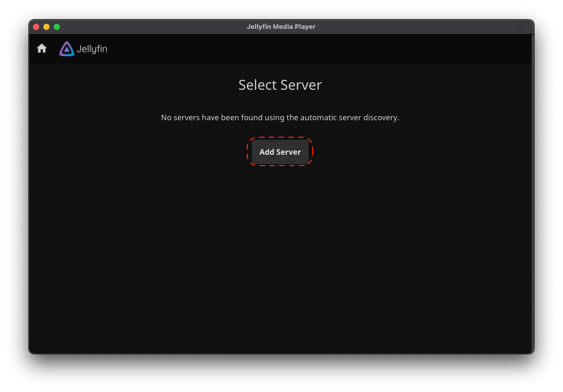Click the empty area below Add Server
563x392 pixels.
click(280, 248)
